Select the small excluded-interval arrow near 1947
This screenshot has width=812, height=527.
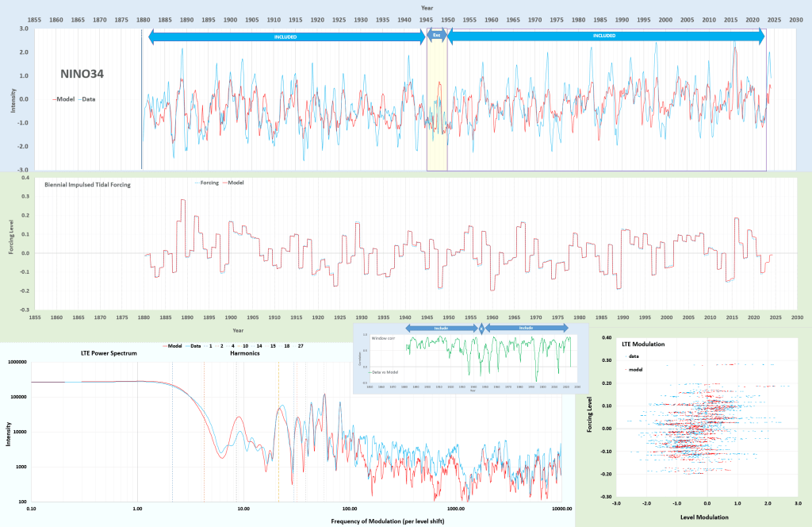pos(436,36)
